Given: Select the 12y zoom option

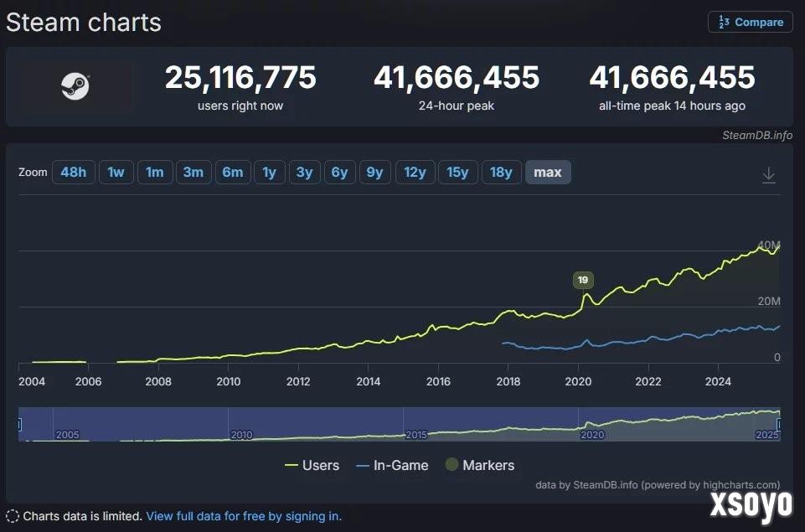Looking at the screenshot, I should (415, 172).
